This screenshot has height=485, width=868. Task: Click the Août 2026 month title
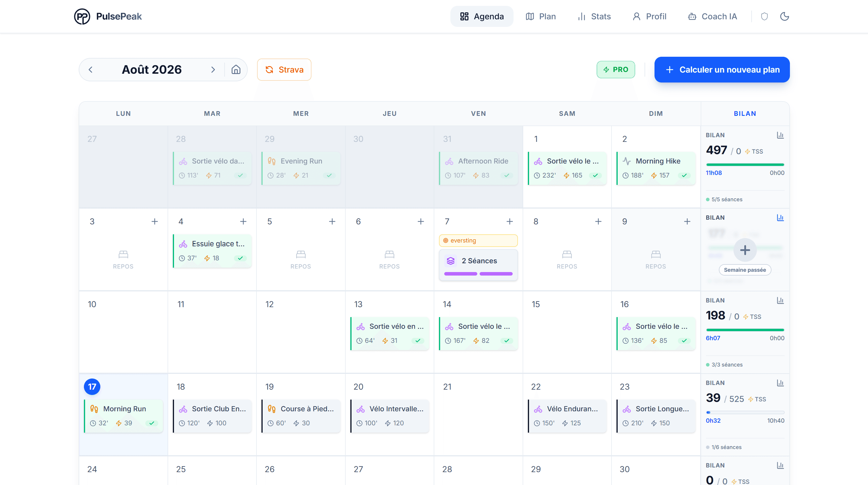(151, 70)
